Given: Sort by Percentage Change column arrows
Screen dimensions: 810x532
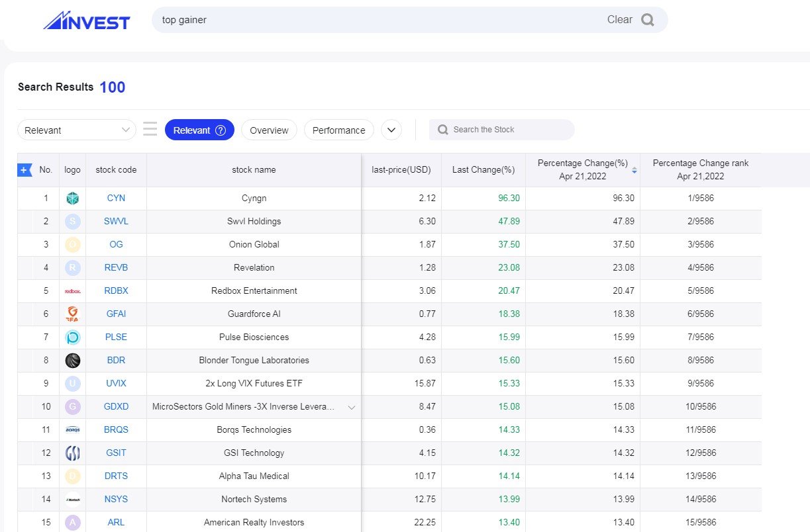Looking at the screenshot, I should click(x=634, y=170).
